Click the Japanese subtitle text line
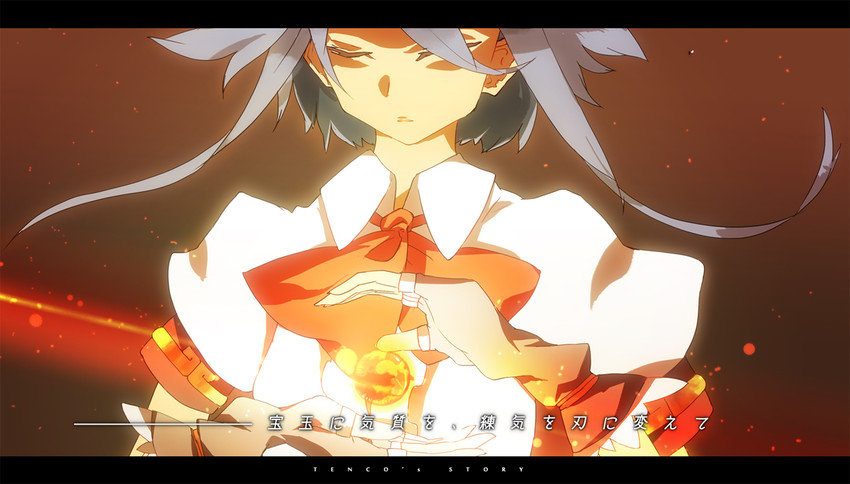Image resolution: width=850 pixels, height=484 pixels. [488, 423]
